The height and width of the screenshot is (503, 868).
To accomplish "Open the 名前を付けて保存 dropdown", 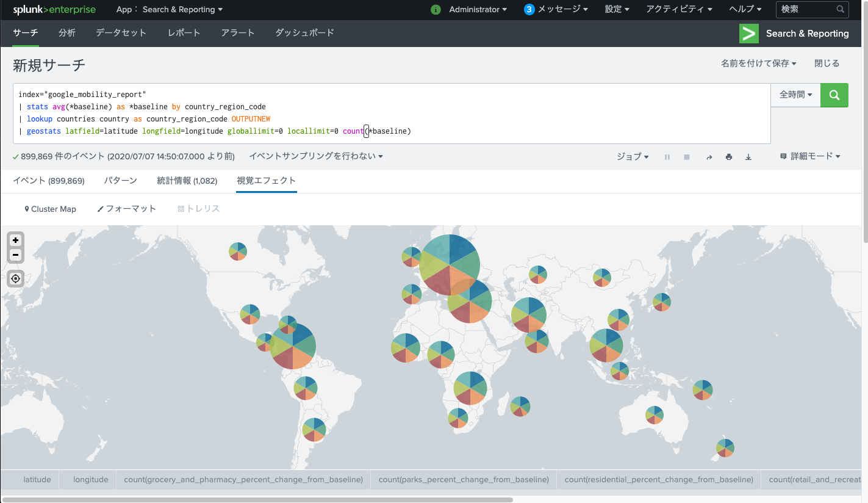I will pyautogui.click(x=759, y=63).
